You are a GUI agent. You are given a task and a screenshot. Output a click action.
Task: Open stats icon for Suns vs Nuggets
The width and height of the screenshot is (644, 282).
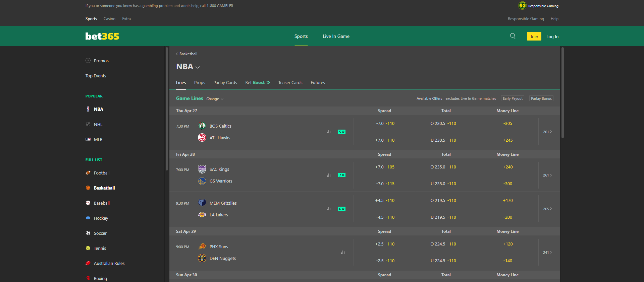pos(343,253)
